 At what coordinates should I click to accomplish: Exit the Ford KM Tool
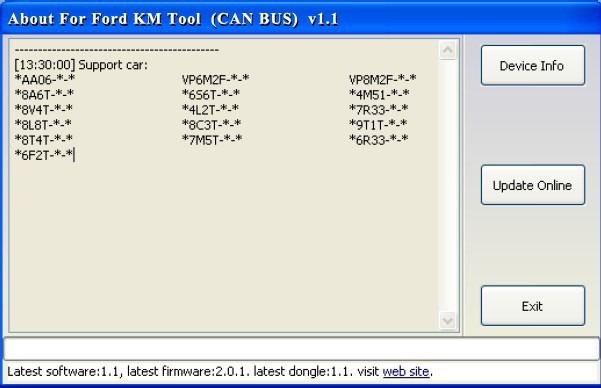(x=533, y=306)
